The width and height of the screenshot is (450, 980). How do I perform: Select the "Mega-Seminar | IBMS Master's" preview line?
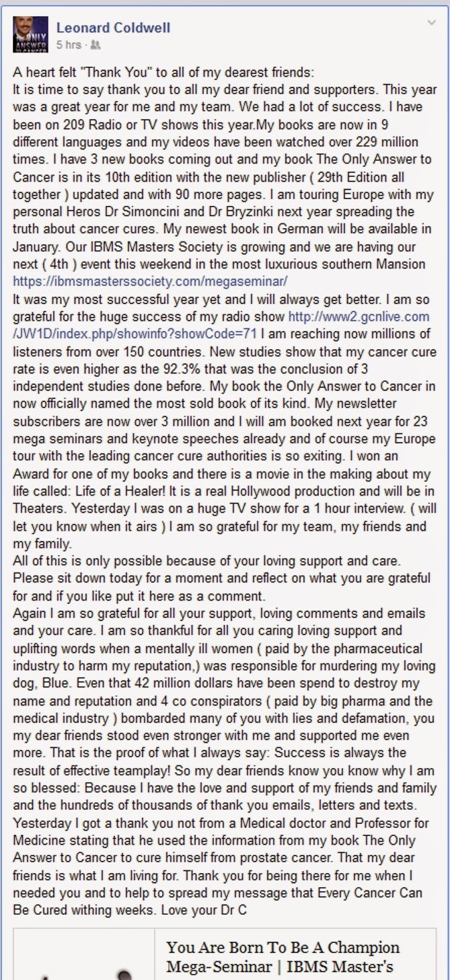[280, 968]
